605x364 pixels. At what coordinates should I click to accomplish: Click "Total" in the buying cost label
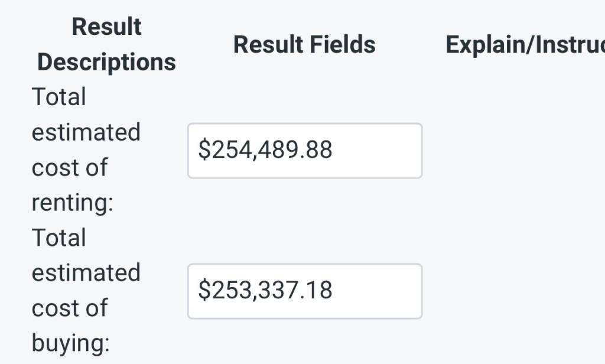coord(58,238)
